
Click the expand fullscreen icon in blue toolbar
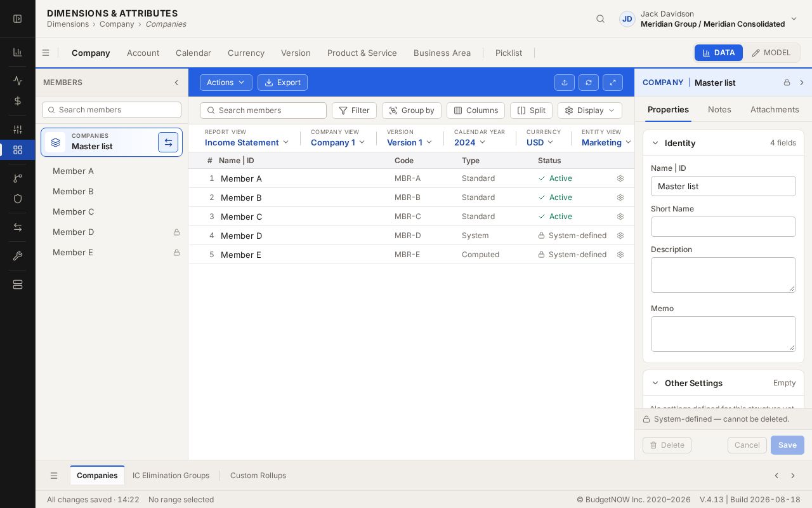coord(613,83)
